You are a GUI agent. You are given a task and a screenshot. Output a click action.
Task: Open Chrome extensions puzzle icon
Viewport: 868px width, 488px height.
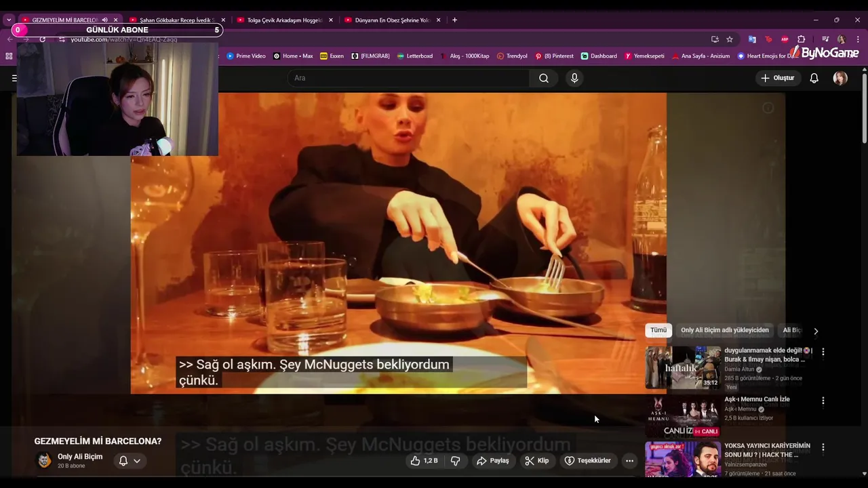click(801, 39)
